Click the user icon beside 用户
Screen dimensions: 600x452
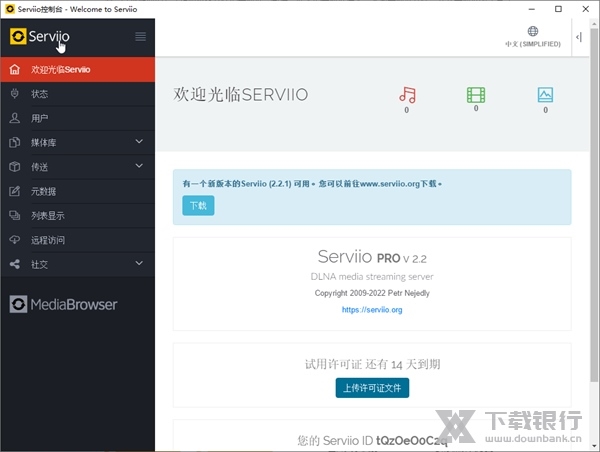[x=15, y=118]
